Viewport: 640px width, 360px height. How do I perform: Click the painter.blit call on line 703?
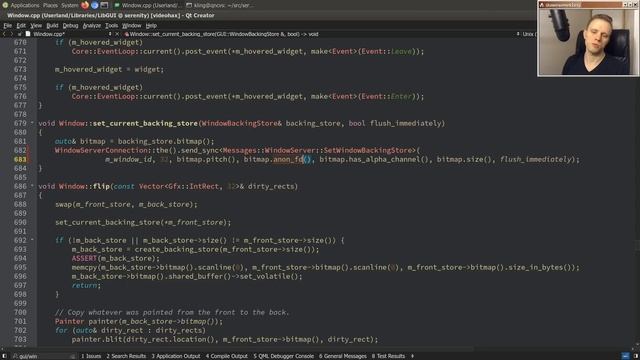[97, 339]
